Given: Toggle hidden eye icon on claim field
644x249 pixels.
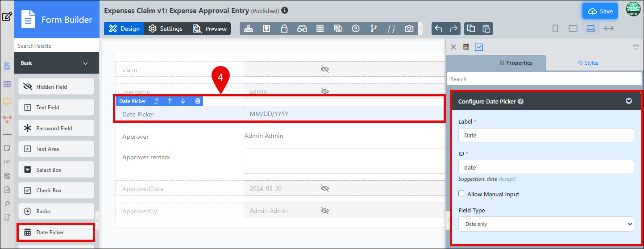Looking at the screenshot, I should click(x=325, y=69).
